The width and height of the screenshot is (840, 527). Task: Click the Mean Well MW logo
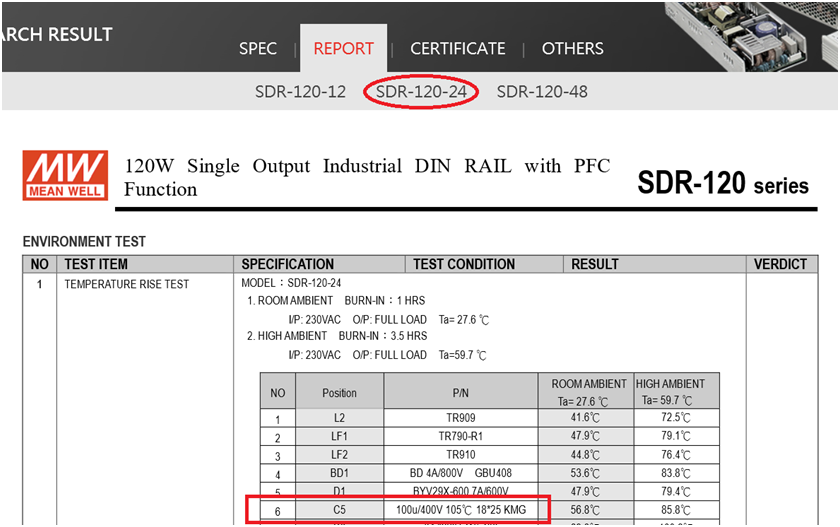tap(65, 175)
